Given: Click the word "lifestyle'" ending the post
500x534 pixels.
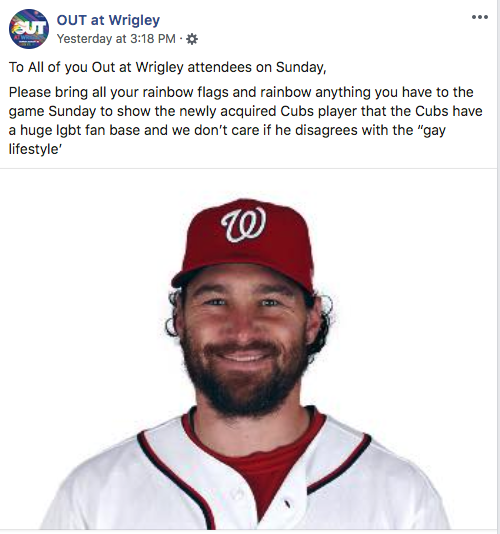Looking at the screenshot, I should click(x=34, y=149).
